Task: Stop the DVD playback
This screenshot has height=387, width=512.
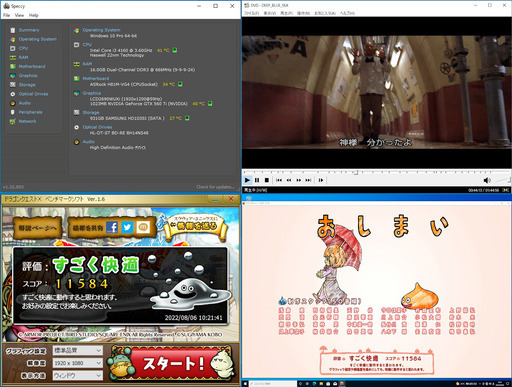Action: point(266,180)
